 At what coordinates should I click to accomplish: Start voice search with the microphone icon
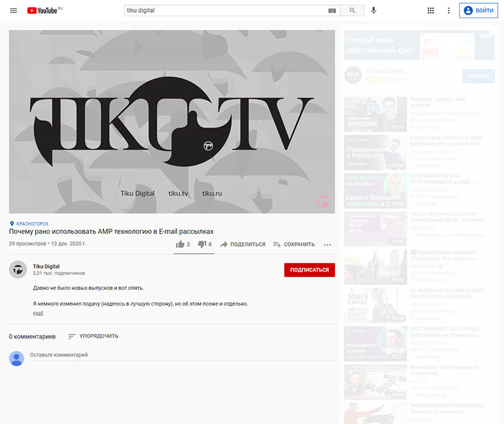(374, 10)
